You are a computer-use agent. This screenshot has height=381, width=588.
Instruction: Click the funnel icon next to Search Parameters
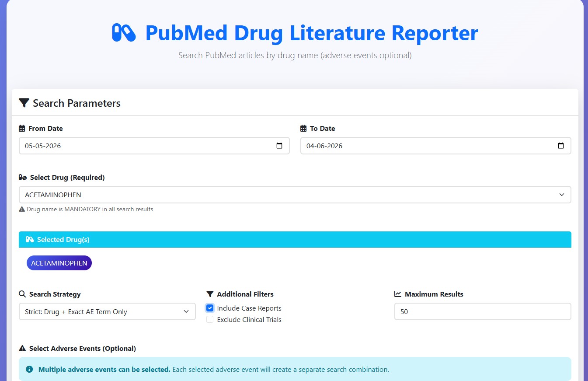(x=24, y=103)
